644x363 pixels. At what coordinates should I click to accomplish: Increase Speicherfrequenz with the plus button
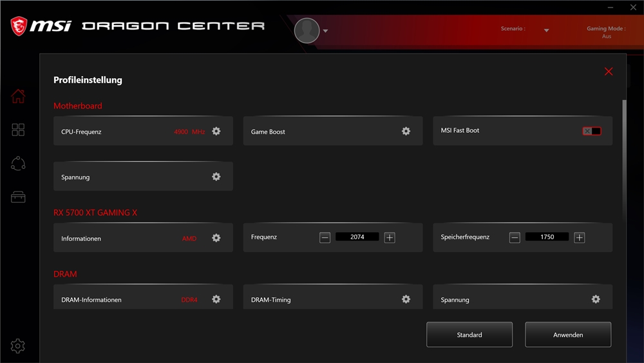click(580, 238)
